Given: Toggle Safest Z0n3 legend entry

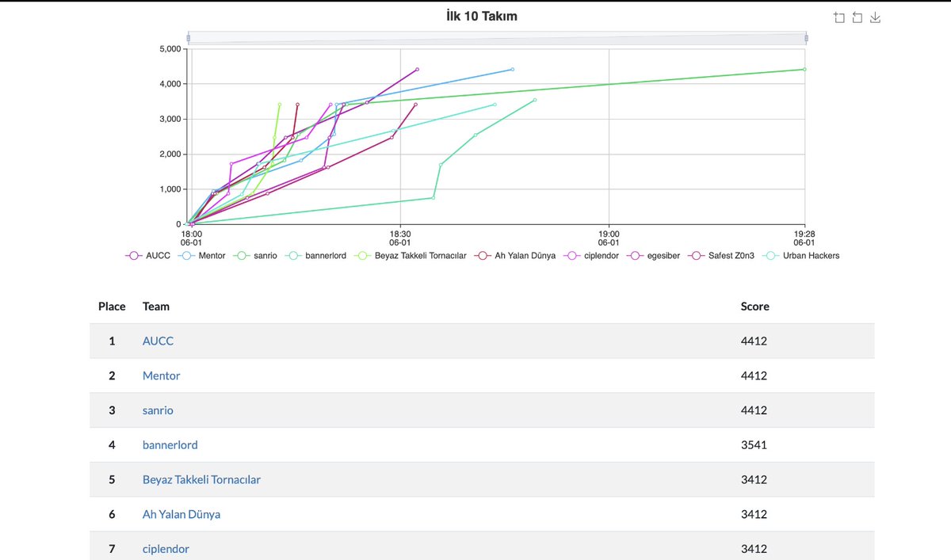Looking at the screenshot, I should click(721, 256).
